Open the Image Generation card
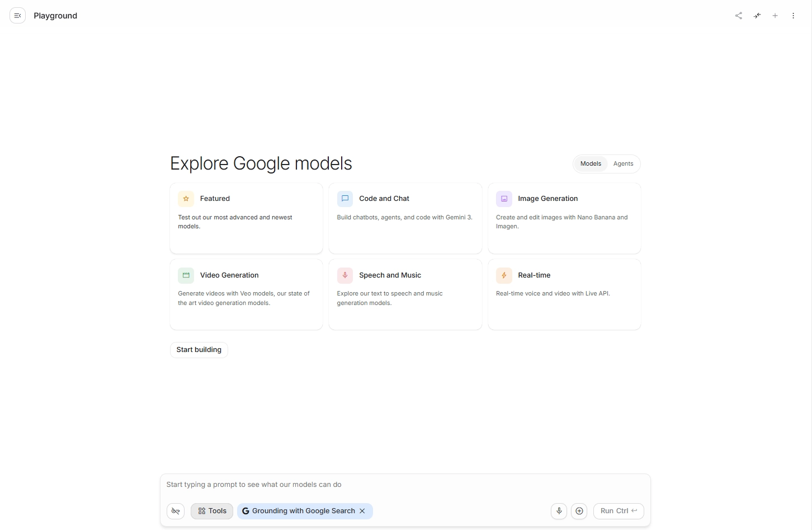Image resolution: width=812 pixels, height=530 pixels. [564, 218]
